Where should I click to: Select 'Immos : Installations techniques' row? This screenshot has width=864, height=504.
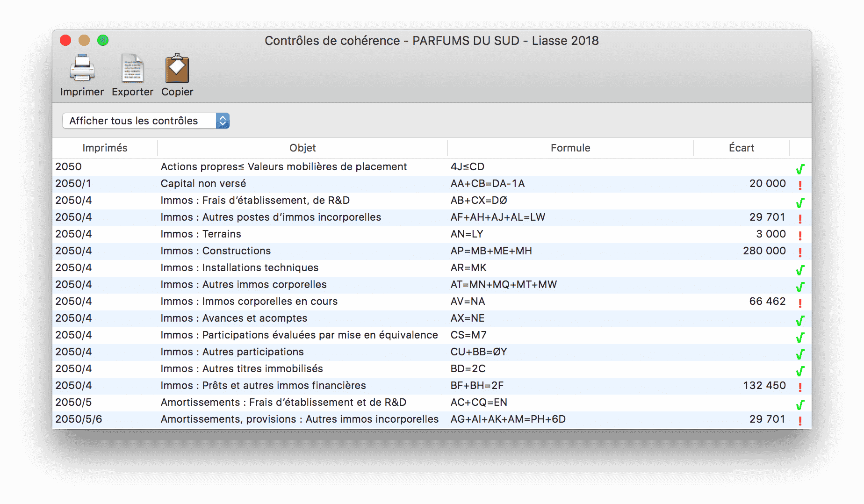(432, 268)
